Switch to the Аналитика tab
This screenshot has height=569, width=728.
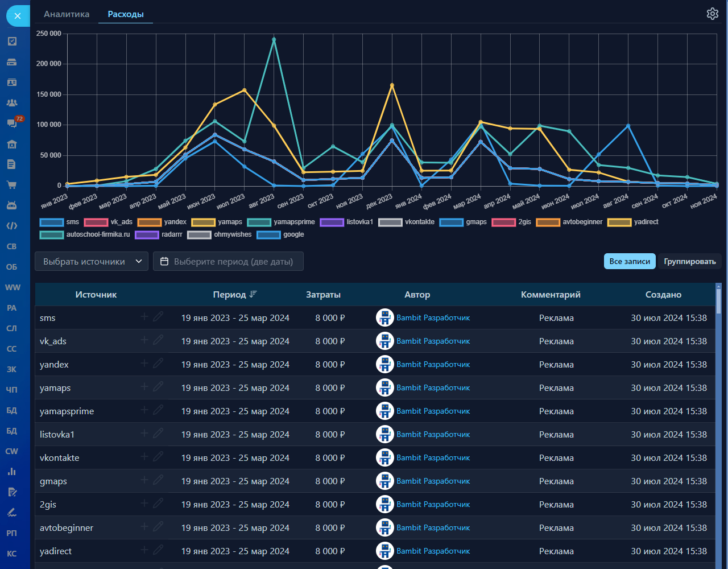pos(67,14)
